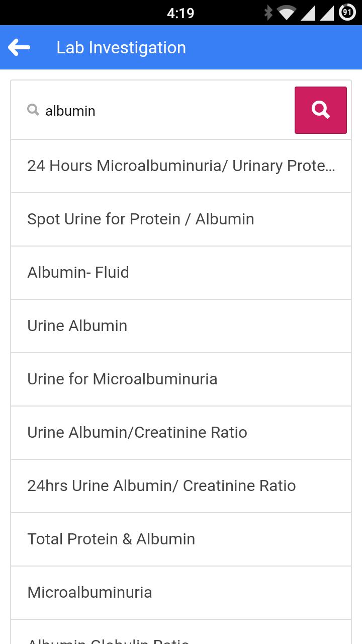Tap the Microalbuminuria list item
Image resolution: width=362 pixels, height=644 pixels.
pyautogui.click(x=181, y=593)
